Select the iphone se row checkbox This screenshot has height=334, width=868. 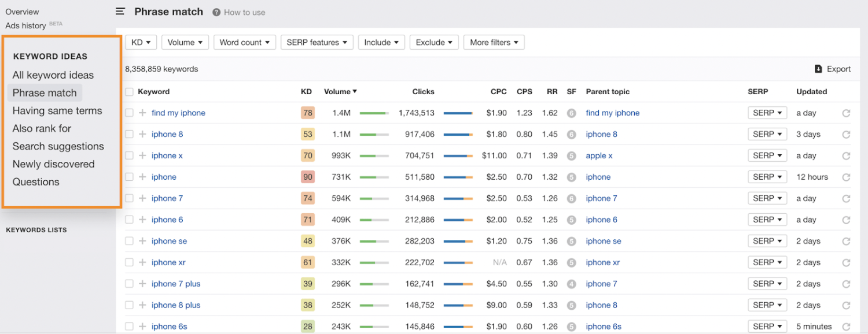pos(129,242)
